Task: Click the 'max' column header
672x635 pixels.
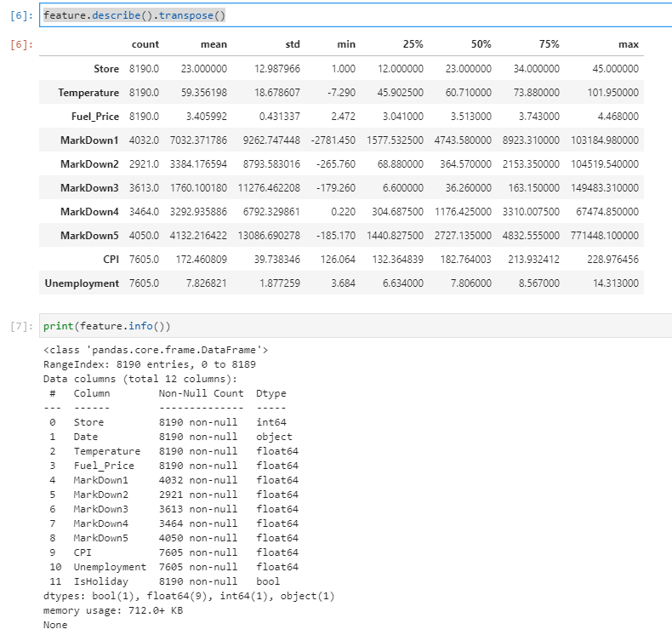Action: coord(629,44)
